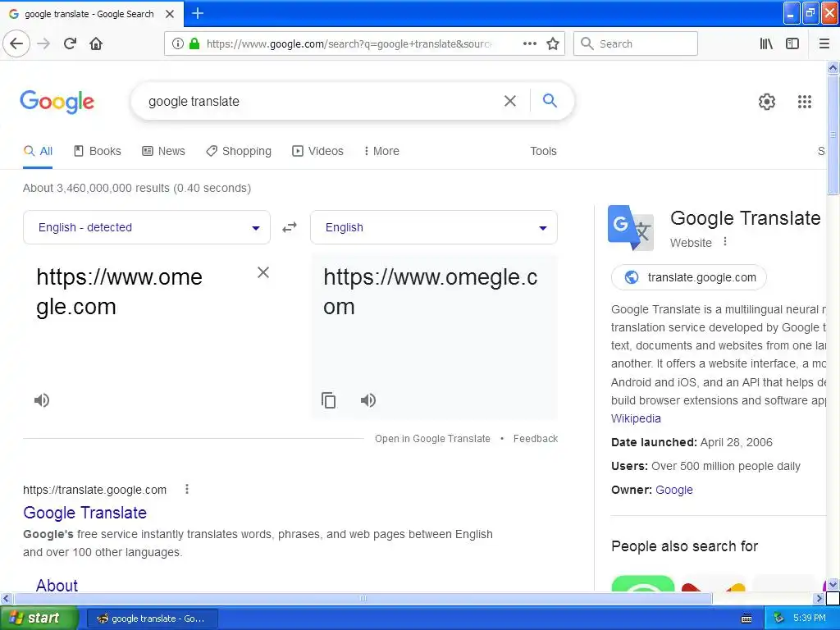Open more options beside Website label
The height and width of the screenshot is (630, 840).
[725, 242]
